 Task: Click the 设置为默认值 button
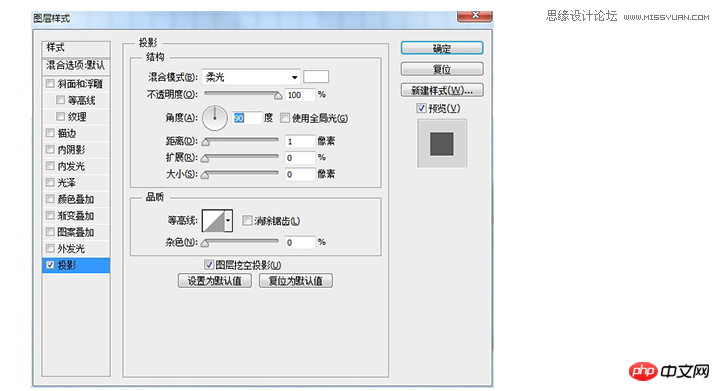coord(214,281)
